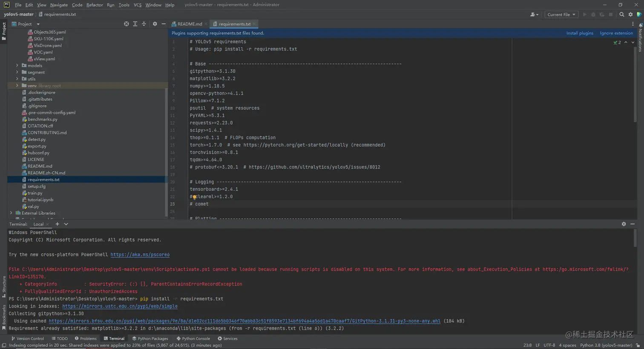
Task: Expand the models folder
Action: 17,66
